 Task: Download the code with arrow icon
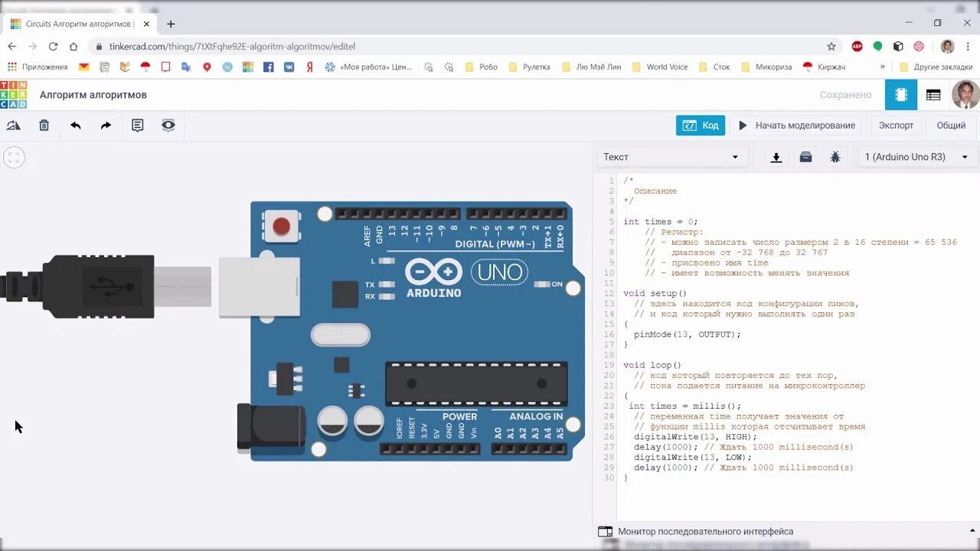(x=776, y=157)
